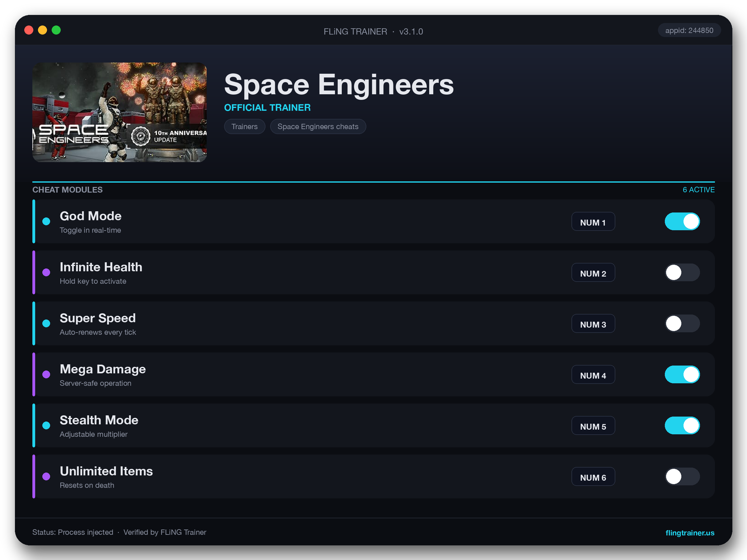The height and width of the screenshot is (560, 747).
Task: Switch off the Stealth Mode toggle
Action: [x=682, y=425]
